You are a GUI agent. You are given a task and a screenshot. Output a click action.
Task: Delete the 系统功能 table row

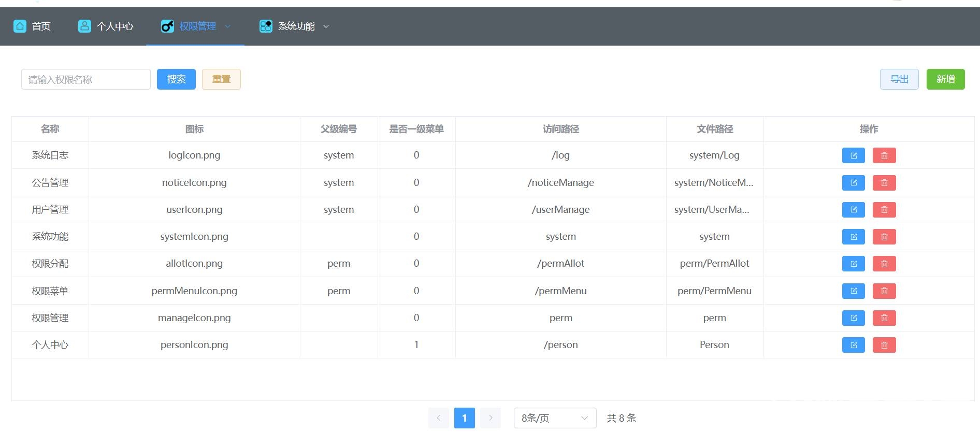point(884,237)
